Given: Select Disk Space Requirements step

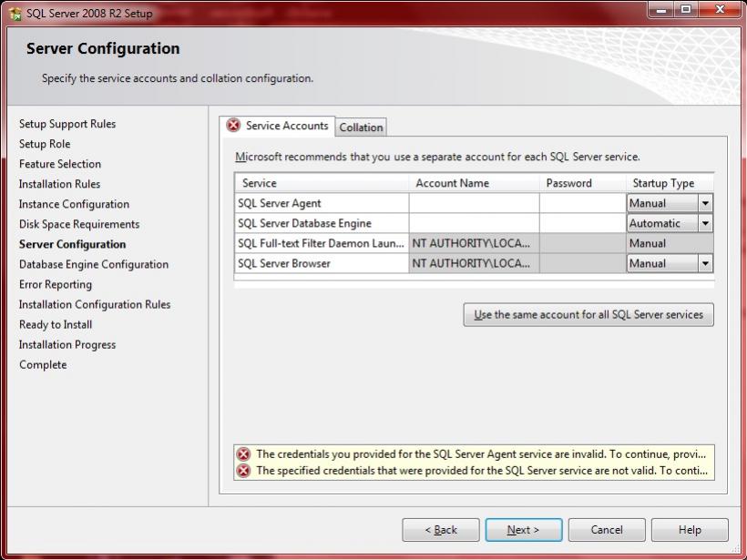Looking at the screenshot, I should pos(79,224).
